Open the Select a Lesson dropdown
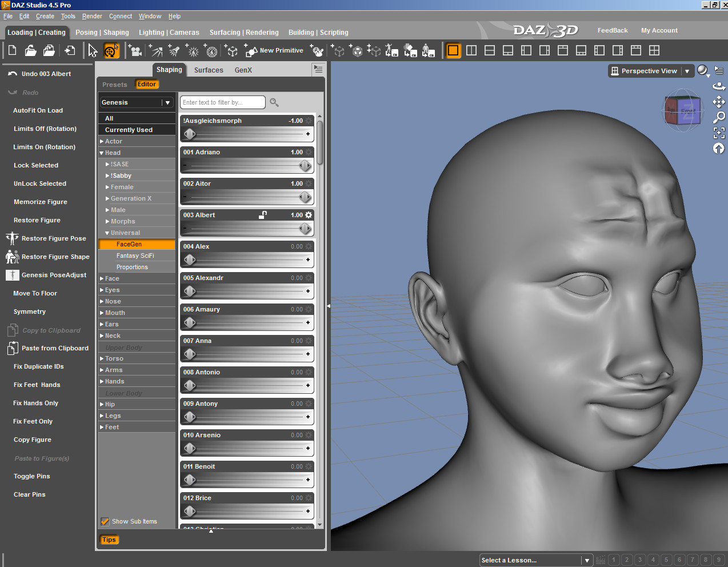Image resolution: width=728 pixels, height=567 pixels. pyautogui.click(x=535, y=560)
